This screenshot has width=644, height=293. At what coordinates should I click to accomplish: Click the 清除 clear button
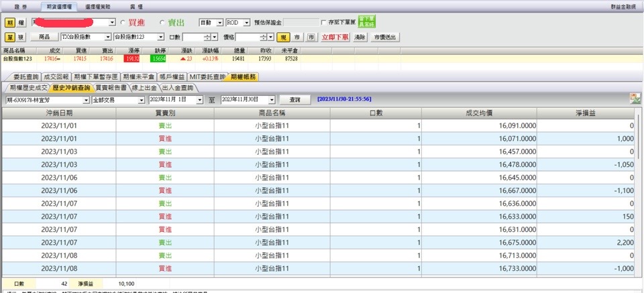pyautogui.click(x=360, y=37)
